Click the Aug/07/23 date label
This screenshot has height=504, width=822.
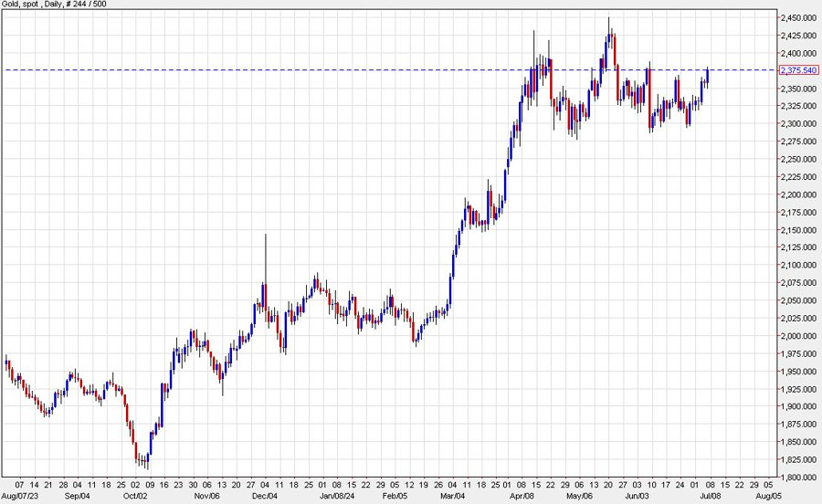pos(20,496)
